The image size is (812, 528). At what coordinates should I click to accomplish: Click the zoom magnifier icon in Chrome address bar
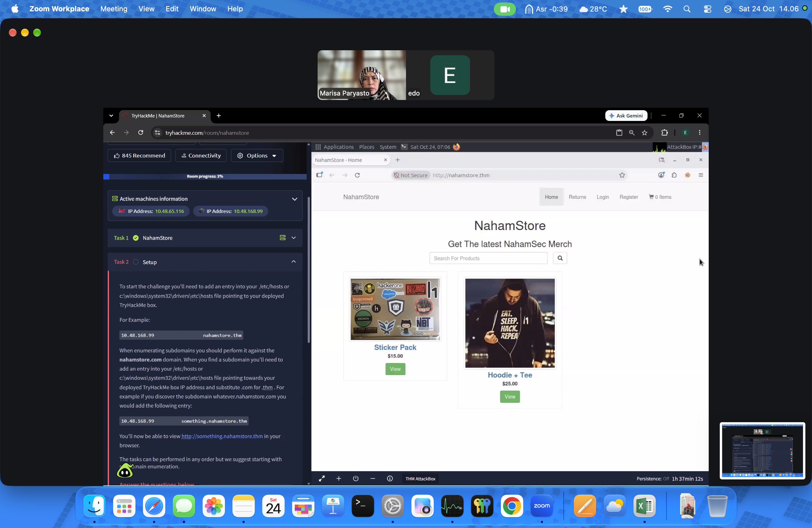pyautogui.click(x=632, y=133)
